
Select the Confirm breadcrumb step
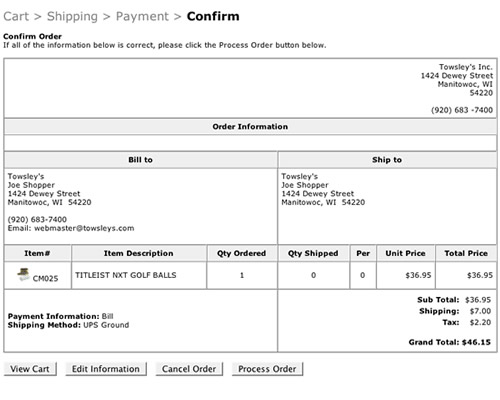pyautogui.click(x=213, y=16)
